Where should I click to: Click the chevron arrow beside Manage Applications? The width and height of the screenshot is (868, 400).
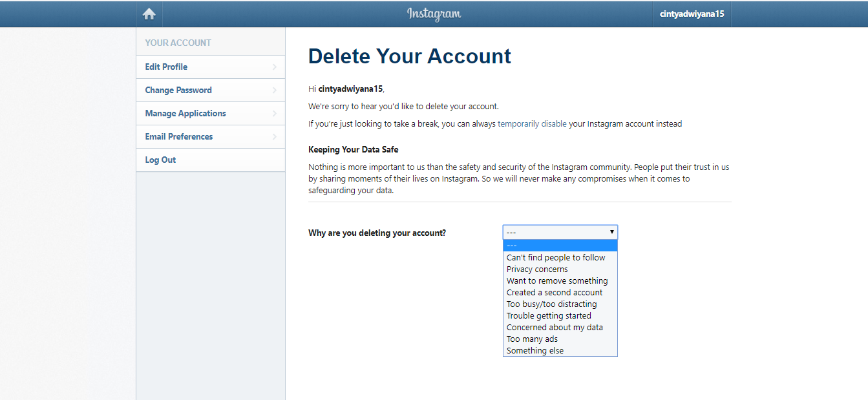275,114
